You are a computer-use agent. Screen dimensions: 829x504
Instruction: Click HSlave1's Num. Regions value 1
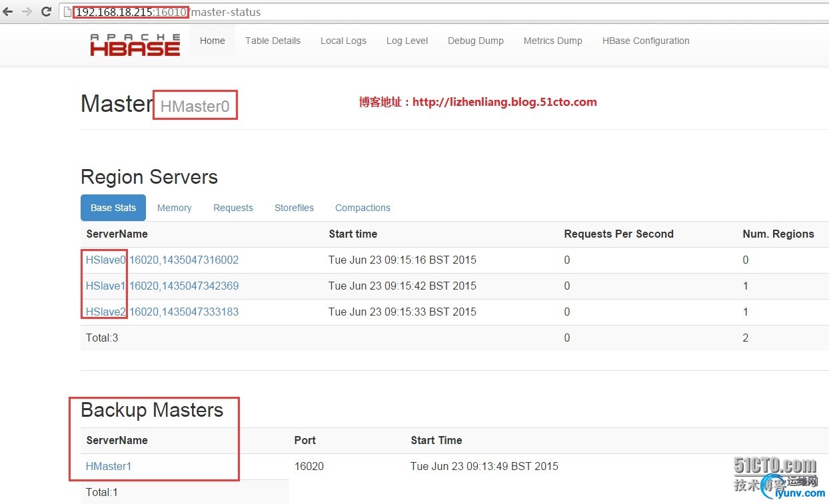click(746, 286)
